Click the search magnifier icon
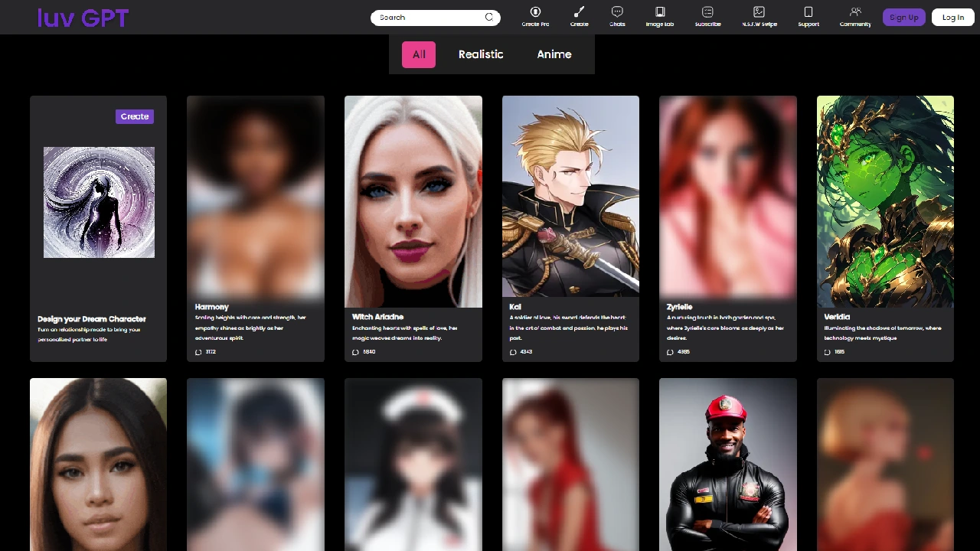 [489, 18]
